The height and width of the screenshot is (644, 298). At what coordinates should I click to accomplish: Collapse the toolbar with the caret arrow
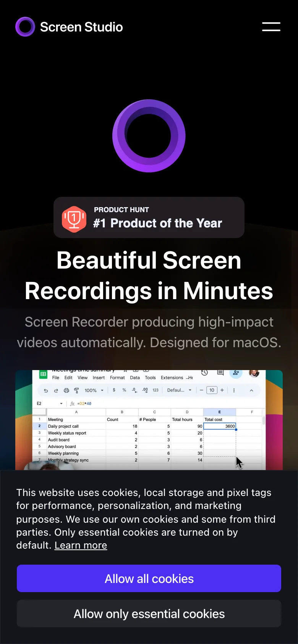pos(251,390)
